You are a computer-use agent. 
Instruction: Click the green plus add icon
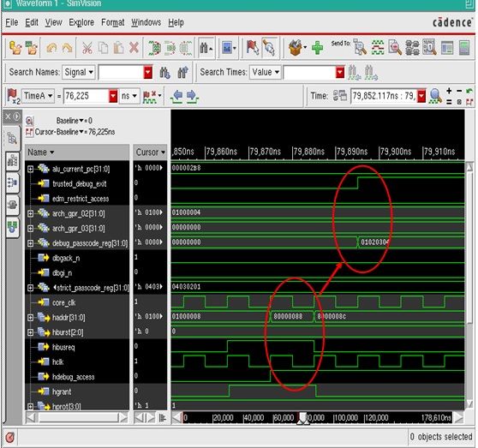pos(317,48)
